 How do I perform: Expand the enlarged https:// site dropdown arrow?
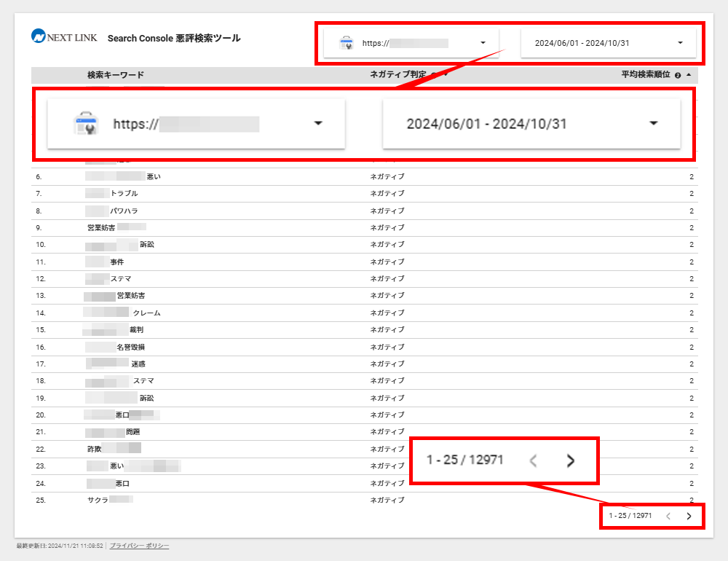[317, 124]
